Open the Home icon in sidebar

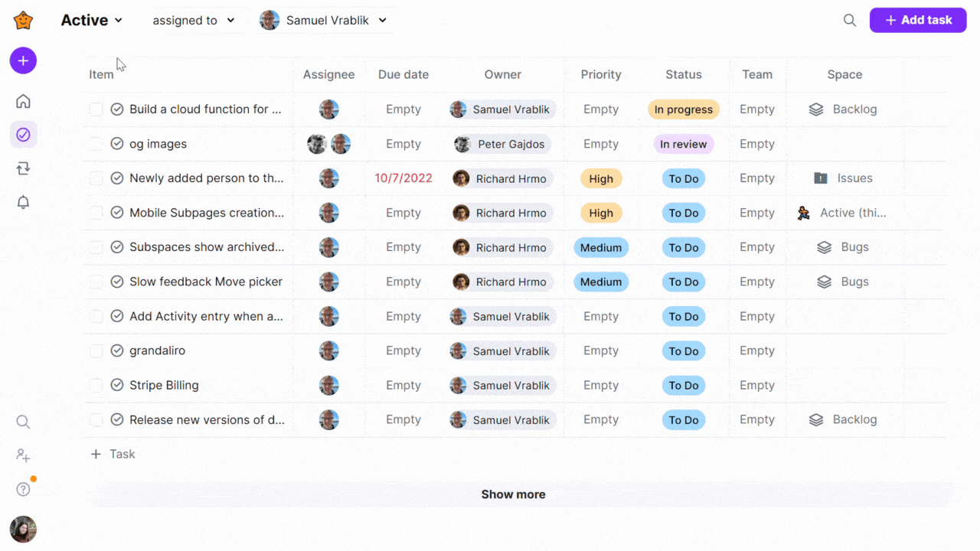point(23,101)
